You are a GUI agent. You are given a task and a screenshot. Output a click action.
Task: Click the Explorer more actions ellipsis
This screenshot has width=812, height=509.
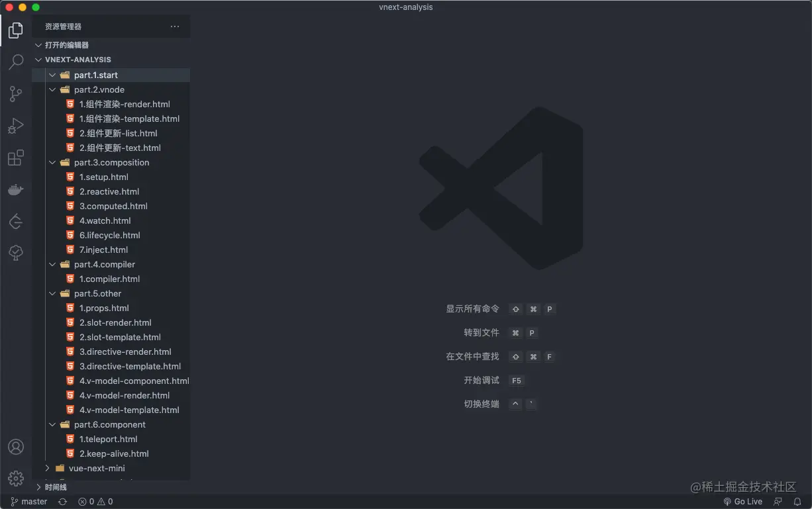(x=175, y=26)
